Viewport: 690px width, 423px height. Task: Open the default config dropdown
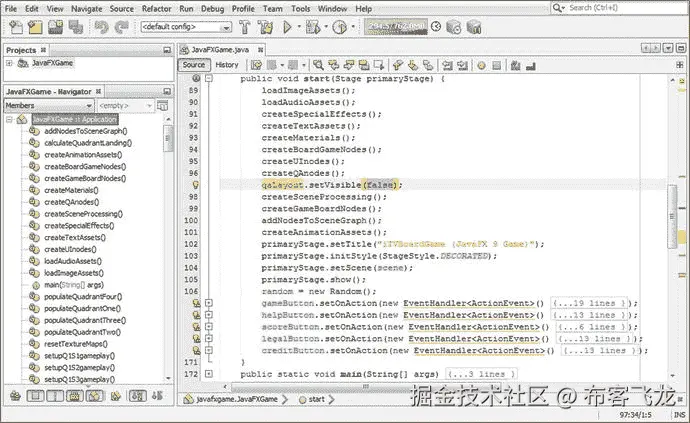tap(186, 27)
